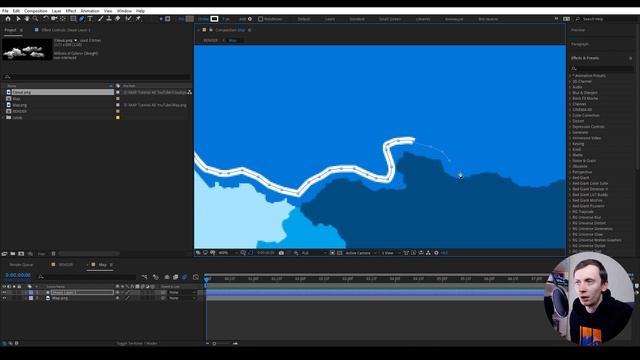Toggle Frame Blending enable switch in timeline

(x=176, y=277)
